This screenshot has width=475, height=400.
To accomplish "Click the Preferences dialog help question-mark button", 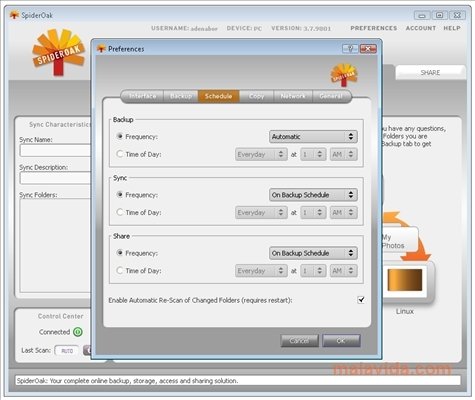I will pos(350,49).
